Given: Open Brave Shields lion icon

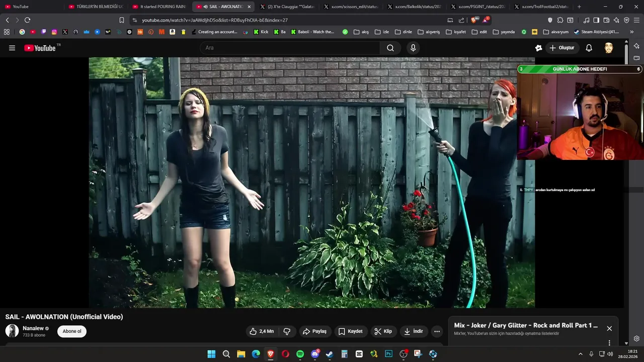Looking at the screenshot, I should click(x=474, y=20).
